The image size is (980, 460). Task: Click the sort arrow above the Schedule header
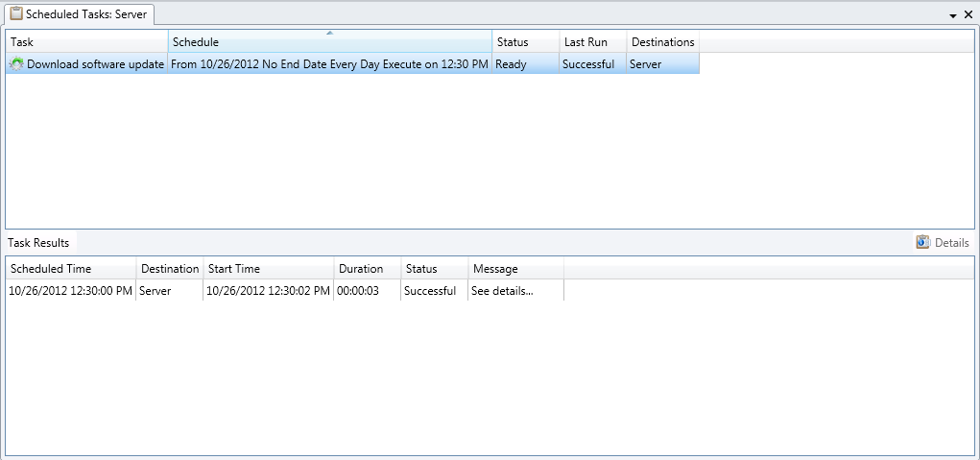pyautogui.click(x=330, y=33)
